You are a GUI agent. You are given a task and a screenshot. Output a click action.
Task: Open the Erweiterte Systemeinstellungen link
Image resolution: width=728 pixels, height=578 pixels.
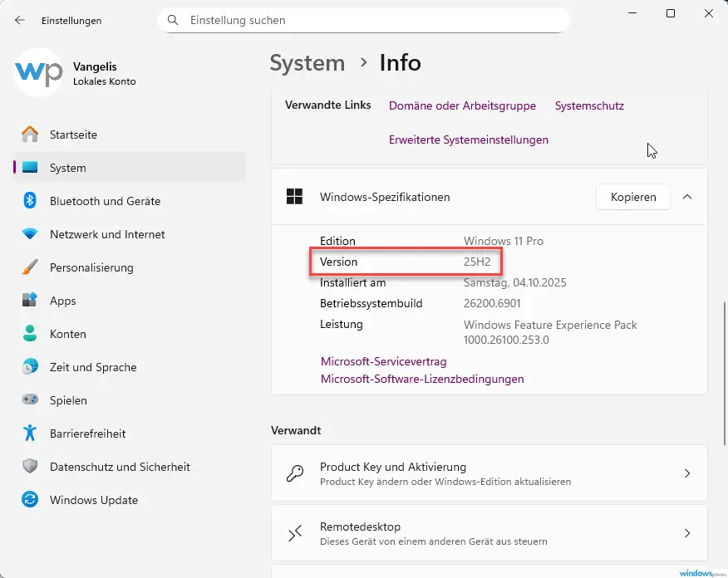click(468, 140)
